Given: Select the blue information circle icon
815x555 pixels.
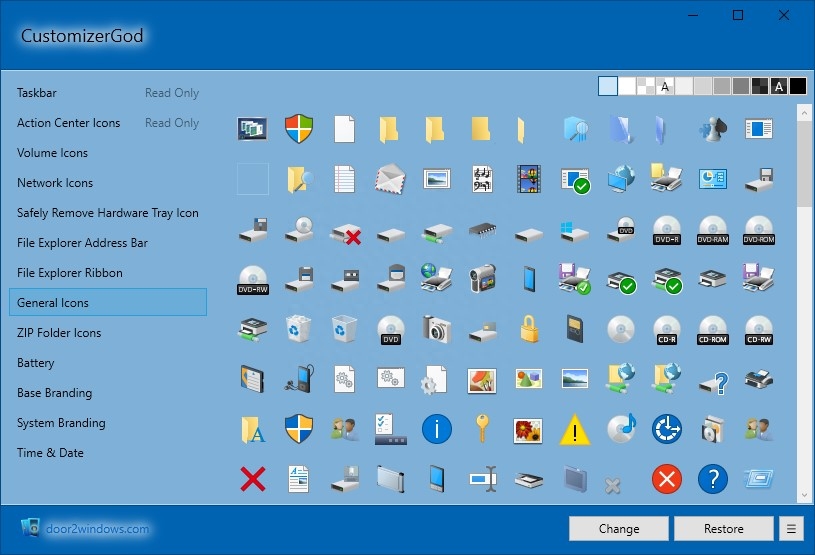Looking at the screenshot, I should 437,429.
